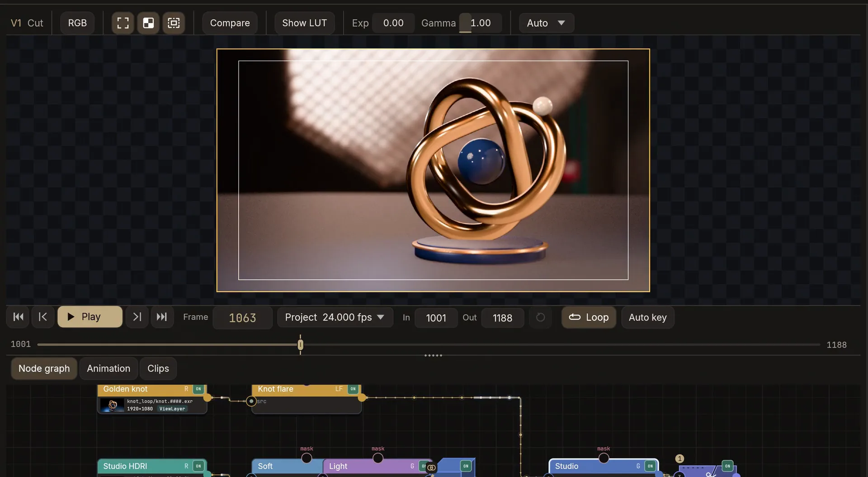The image size is (868, 477).
Task: Toggle the ON switch of the Studio node
Action: (650, 466)
